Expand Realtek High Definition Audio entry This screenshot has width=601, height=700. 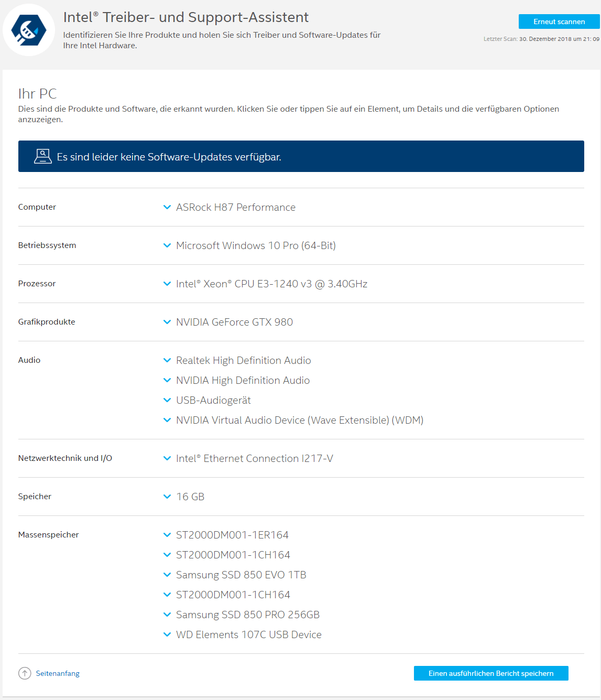237,360
